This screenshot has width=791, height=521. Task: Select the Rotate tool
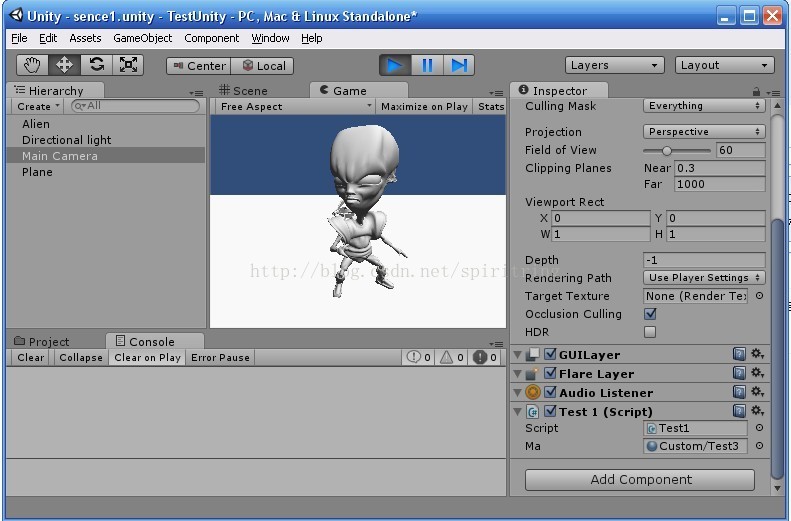[x=96, y=65]
